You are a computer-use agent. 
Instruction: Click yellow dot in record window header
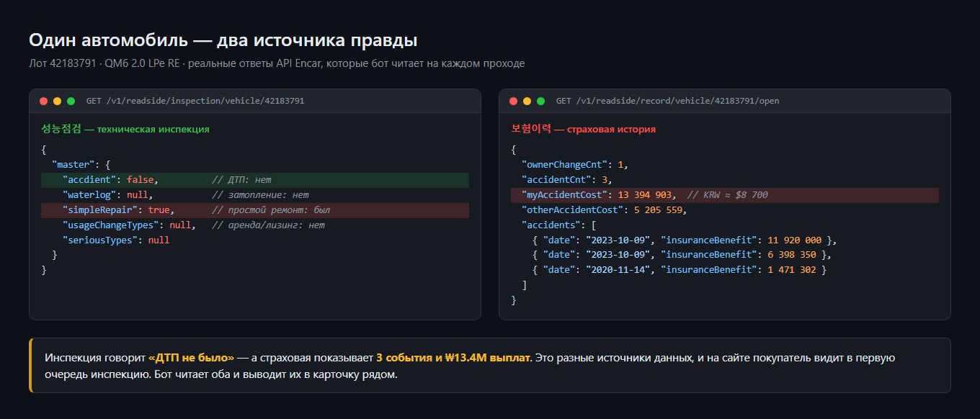point(527,102)
